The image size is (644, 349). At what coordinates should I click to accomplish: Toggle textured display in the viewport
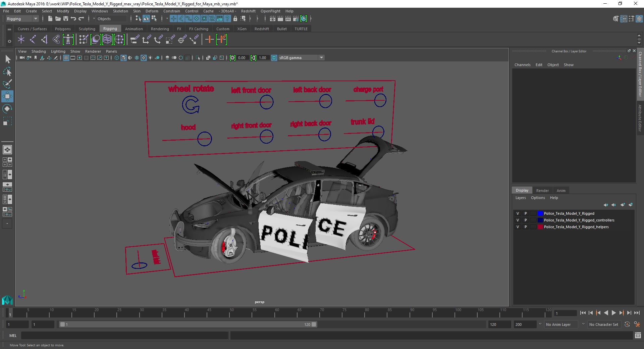[x=144, y=58]
